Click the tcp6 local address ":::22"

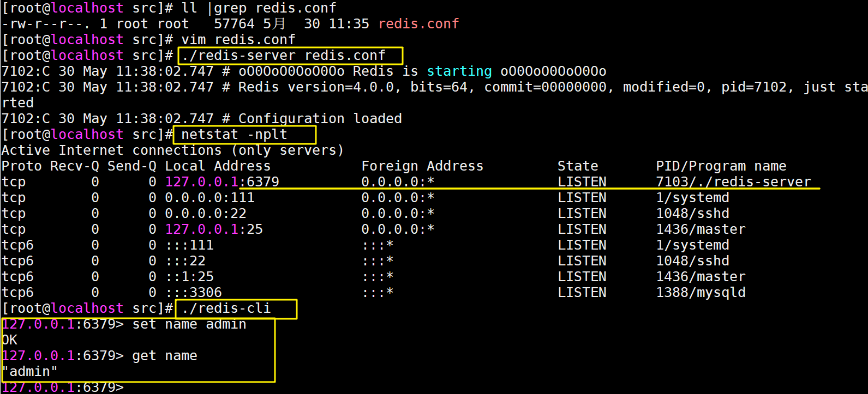point(185,261)
